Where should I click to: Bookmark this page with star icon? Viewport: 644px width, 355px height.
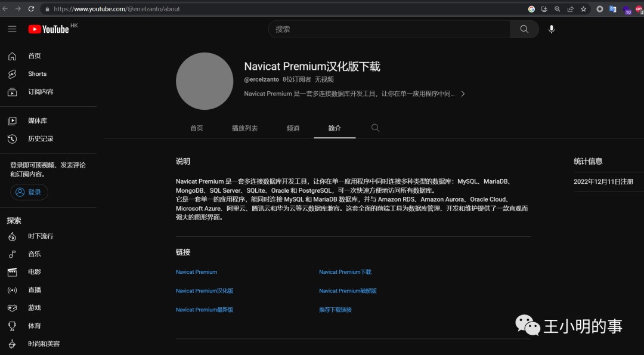[583, 9]
